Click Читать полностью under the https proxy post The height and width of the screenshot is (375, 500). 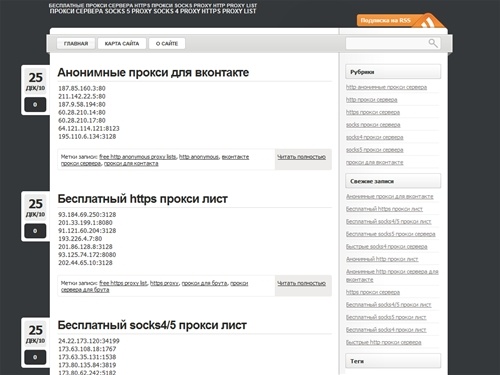[302, 283]
